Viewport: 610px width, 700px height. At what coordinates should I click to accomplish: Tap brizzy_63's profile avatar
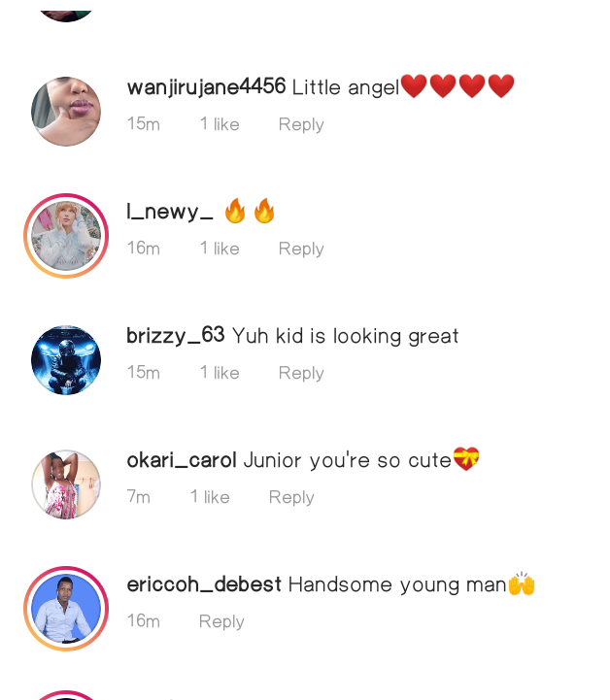click(x=66, y=360)
